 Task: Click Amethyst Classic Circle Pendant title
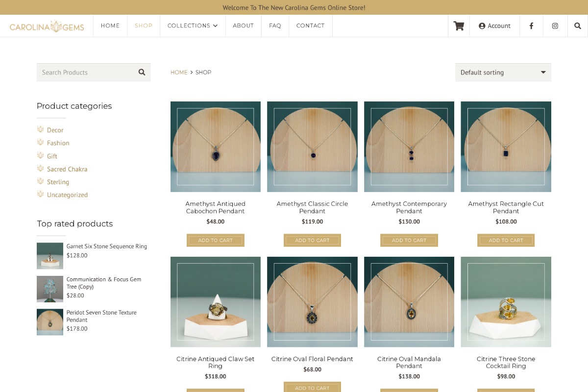tap(312, 207)
